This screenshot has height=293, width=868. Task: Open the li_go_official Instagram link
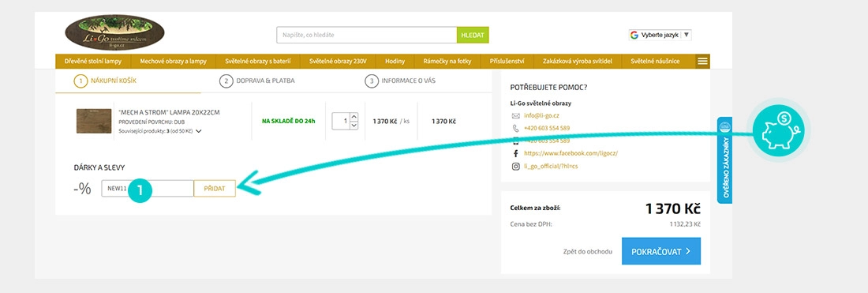552,166
